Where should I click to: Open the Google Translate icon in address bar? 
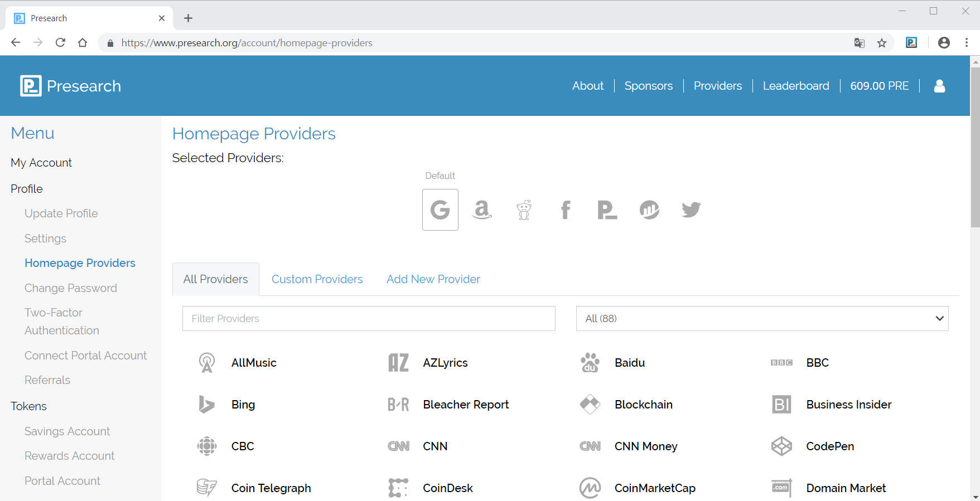coord(860,43)
